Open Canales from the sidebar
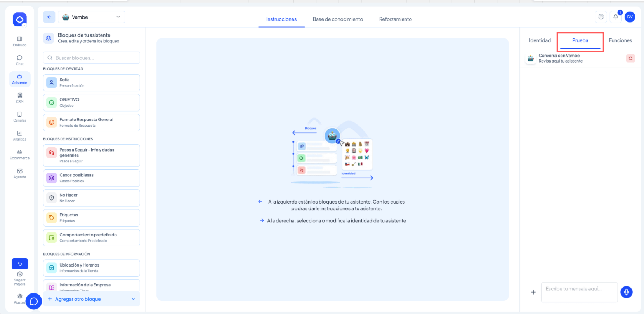Image resolution: width=644 pixels, height=314 pixels. click(x=19, y=117)
